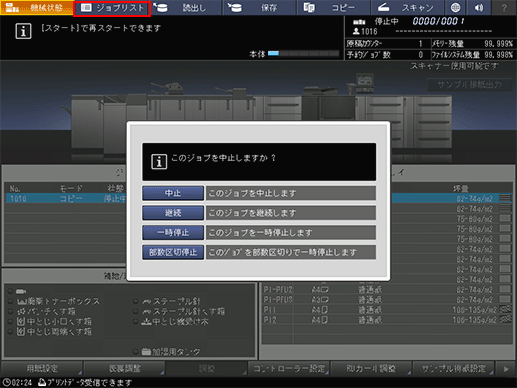The width and height of the screenshot is (517, 388).
Task: Click paper level indicator in PI1 row
Action: tap(506, 310)
